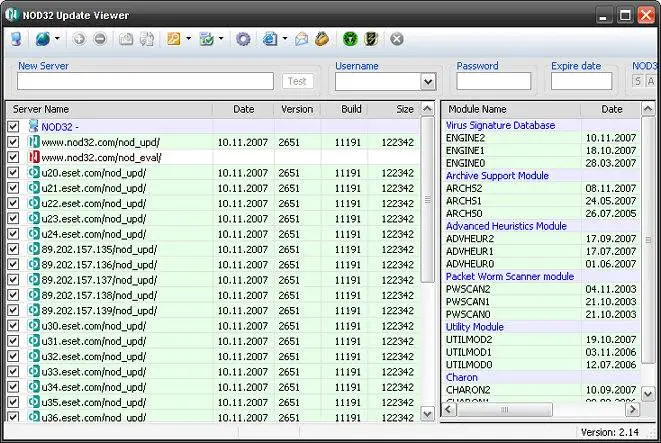Toggle checkbox for www.nod32.com/nod_eval/
Image resolution: width=661 pixels, height=443 pixels.
point(13,157)
